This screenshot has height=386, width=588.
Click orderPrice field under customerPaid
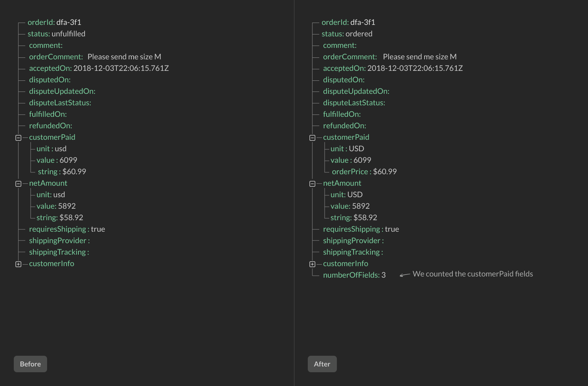coord(364,172)
